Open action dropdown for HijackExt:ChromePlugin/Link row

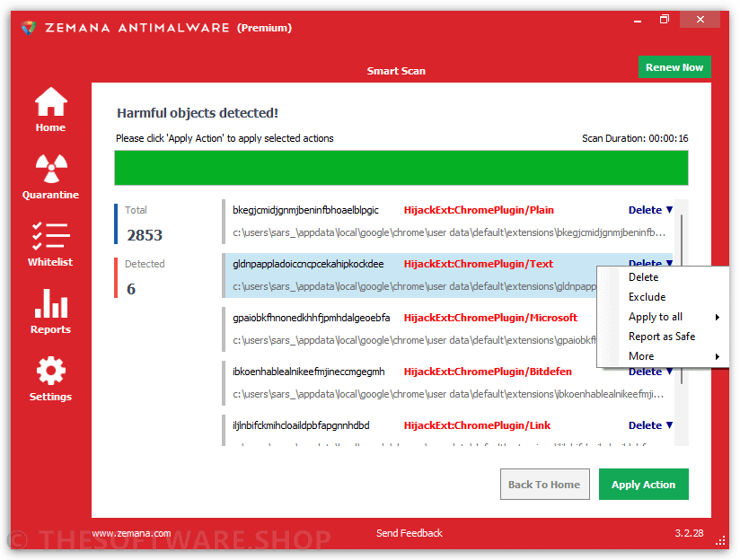tap(651, 425)
